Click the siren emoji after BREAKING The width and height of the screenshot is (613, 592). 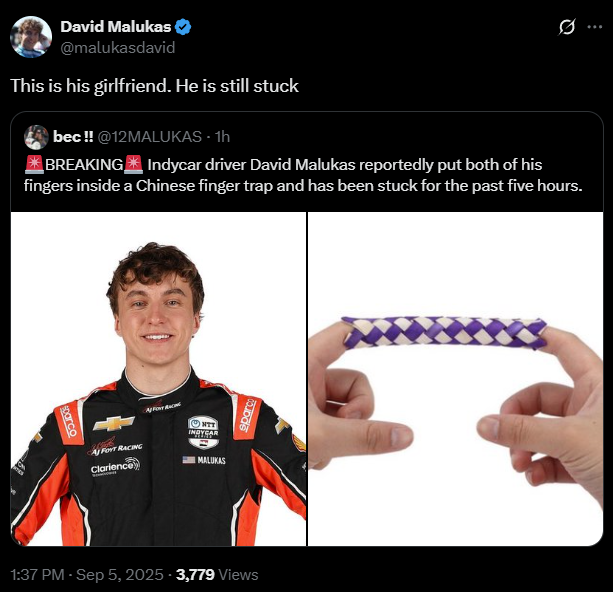133,165
